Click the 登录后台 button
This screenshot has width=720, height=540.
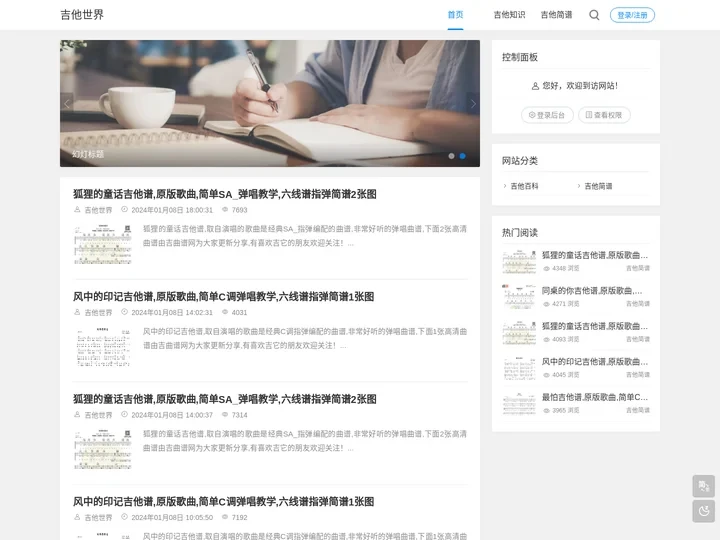(547, 115)
